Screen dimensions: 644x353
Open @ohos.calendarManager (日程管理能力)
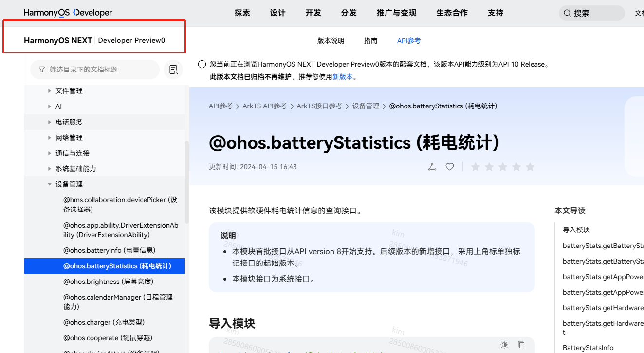(118, 302)
